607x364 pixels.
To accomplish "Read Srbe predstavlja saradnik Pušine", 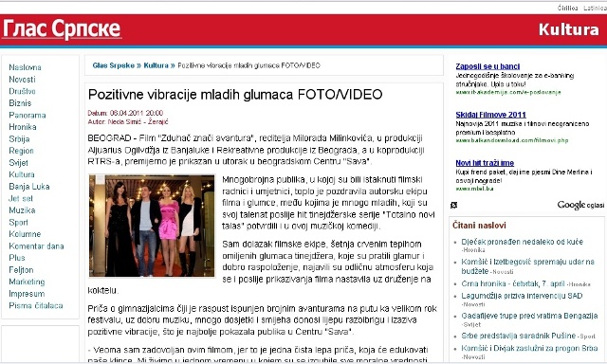I will coord(518,336).
